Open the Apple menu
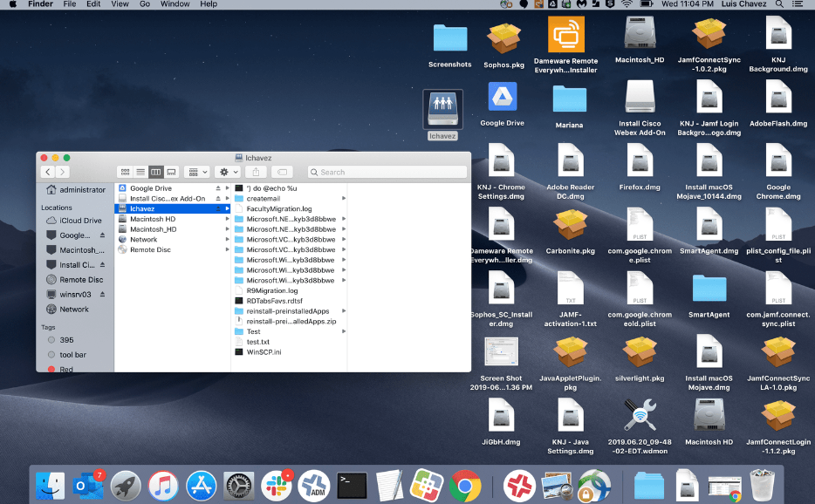The image size is (815, 504). [13, 4]
